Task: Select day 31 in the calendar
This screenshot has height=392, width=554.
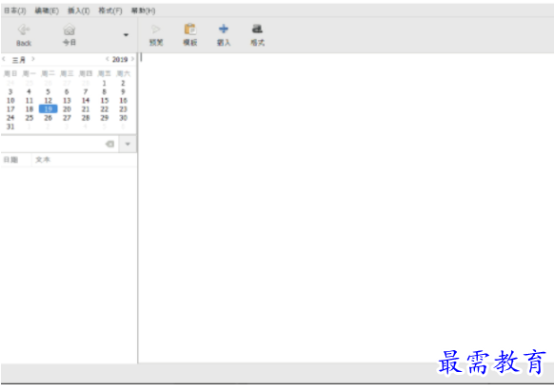Action: coord(10,127)
